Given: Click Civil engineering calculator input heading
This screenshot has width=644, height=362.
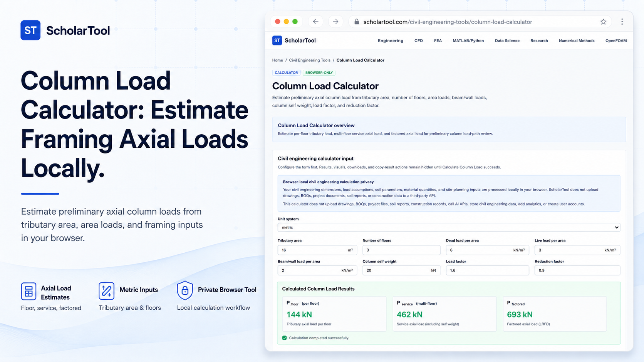Looking at the screenshot, I should point(315,158).
